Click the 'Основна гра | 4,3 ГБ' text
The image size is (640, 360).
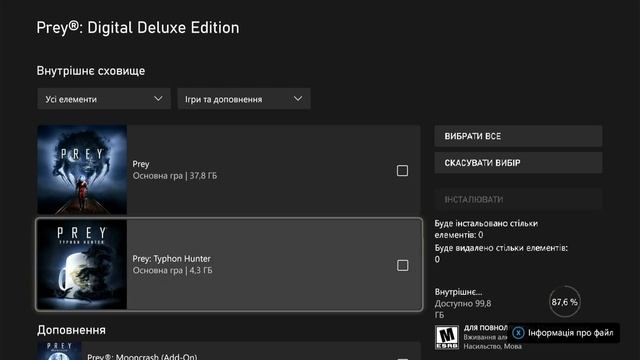(x=172, y=271)
